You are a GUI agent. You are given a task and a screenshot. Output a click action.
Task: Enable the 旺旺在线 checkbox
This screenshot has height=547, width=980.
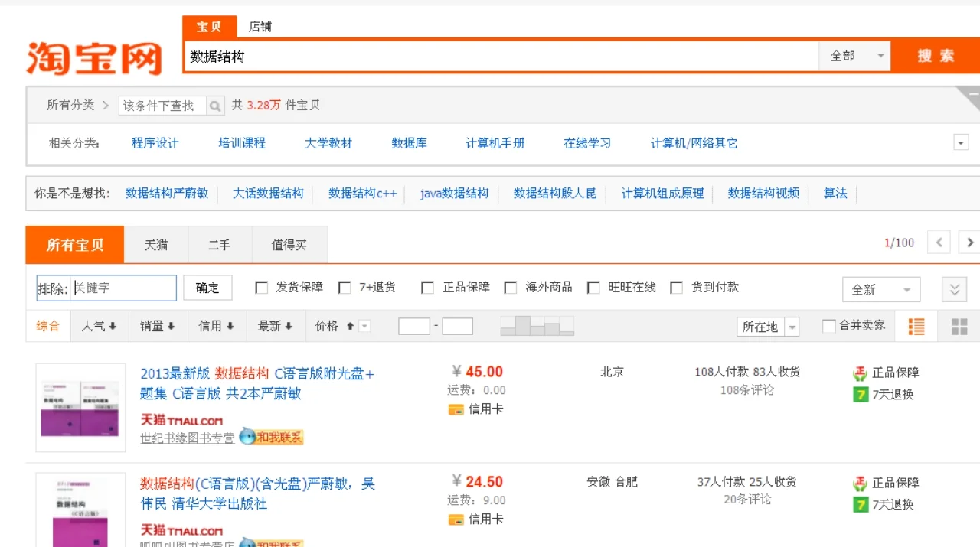pos(593,288)
